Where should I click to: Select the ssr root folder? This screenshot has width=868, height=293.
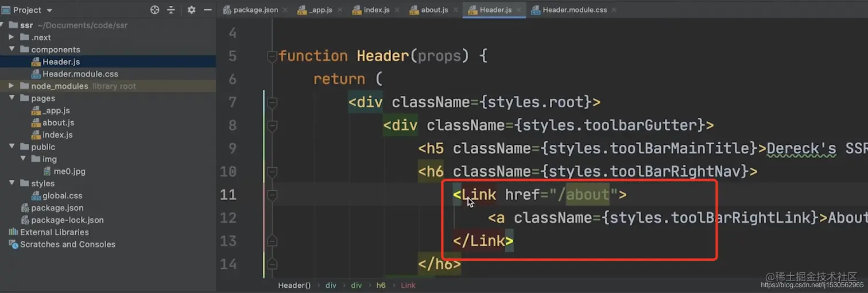tap(27, 25)
